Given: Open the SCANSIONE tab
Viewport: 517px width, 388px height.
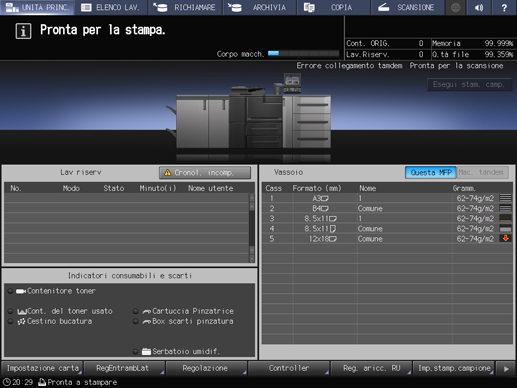Looking at the screenshot, I should coord(408,7).
